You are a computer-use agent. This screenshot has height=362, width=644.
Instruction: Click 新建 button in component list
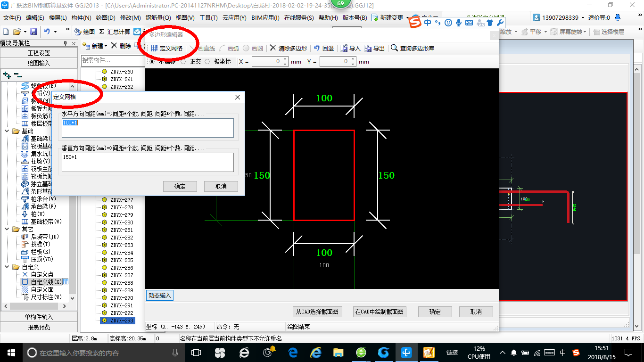[x=94, y=46]
